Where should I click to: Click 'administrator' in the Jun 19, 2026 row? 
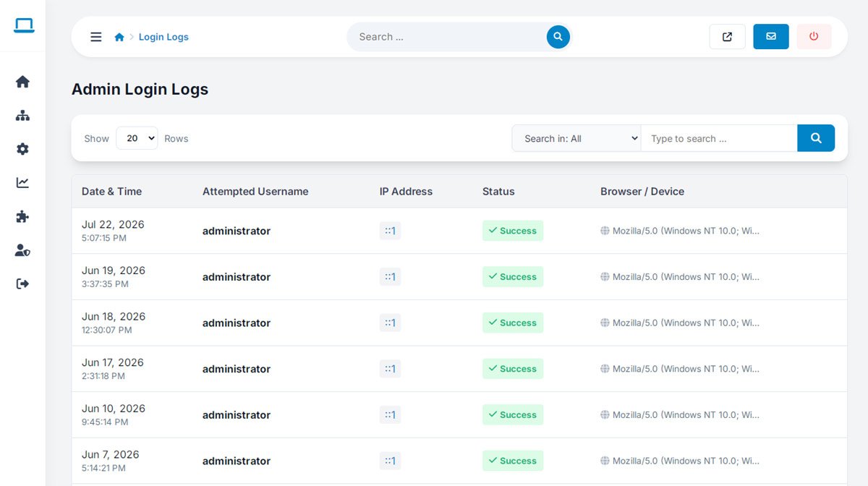click(x=237, y=277)
